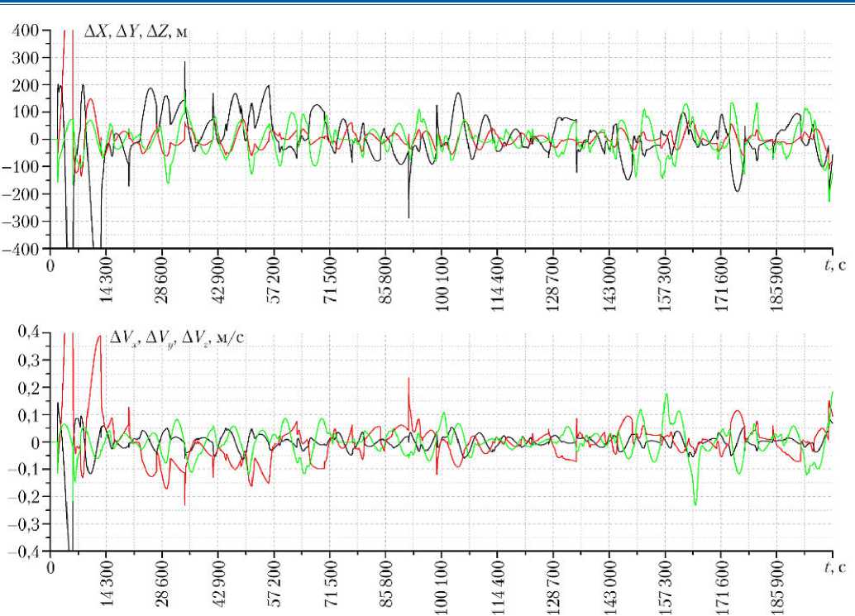The height and width of the screenshot is (616, 855).
Task: Select the 200 label on position-error y-axis
Action: click(25, 85)
